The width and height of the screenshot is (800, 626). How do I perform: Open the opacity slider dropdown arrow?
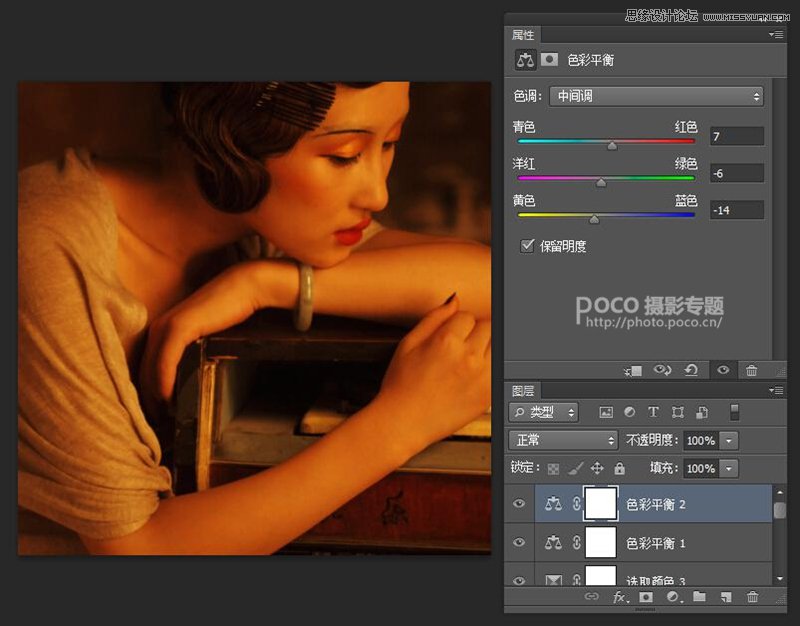pyautogui.click(x=729, y=440)
